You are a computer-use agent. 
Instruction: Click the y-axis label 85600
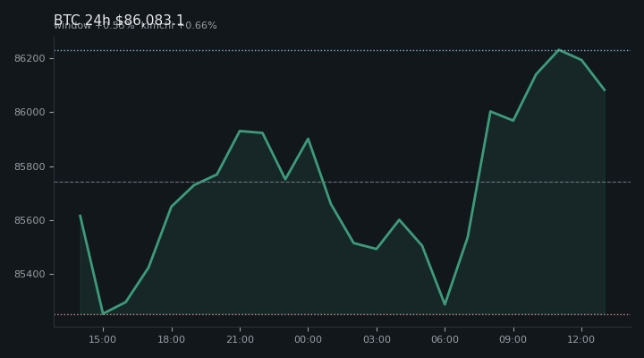pos(30,221)
